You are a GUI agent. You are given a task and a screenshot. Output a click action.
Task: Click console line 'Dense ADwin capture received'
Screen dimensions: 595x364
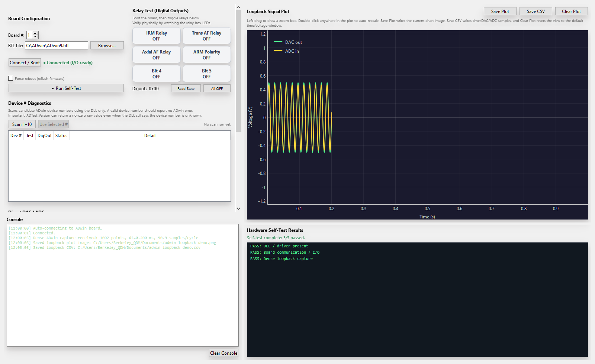tap(103, 238)
